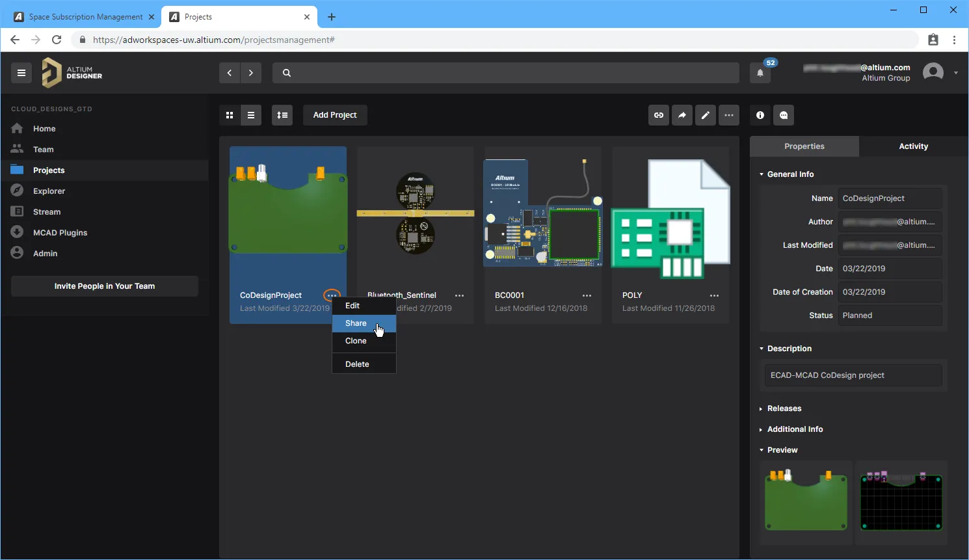Switch to list view of projects
The image size is (969, 560).
(251, 115)
